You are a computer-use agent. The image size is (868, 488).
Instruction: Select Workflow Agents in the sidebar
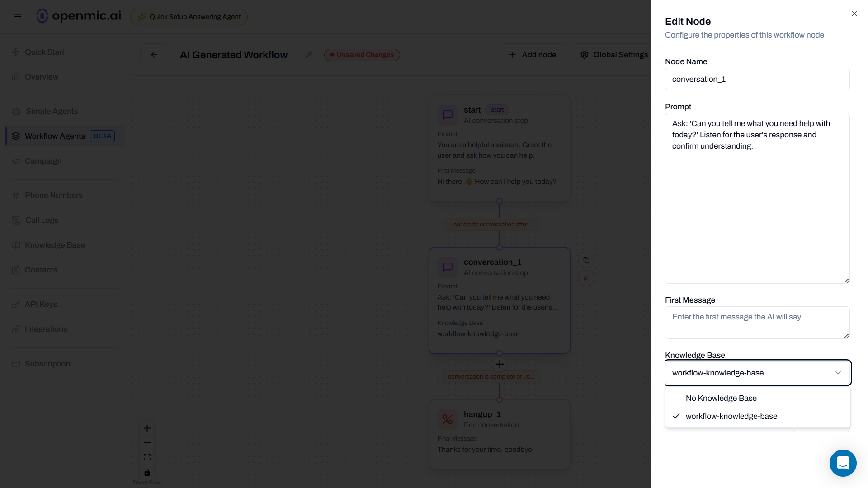pos(55,136)
